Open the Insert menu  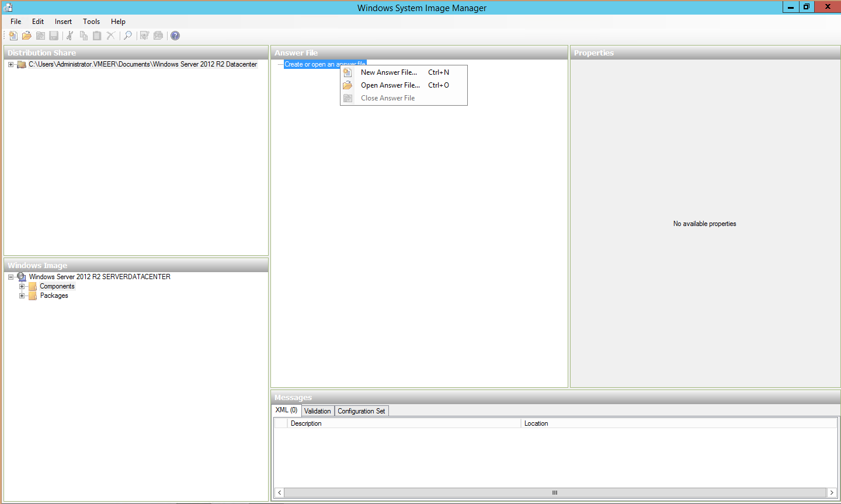tap(63, 22)
